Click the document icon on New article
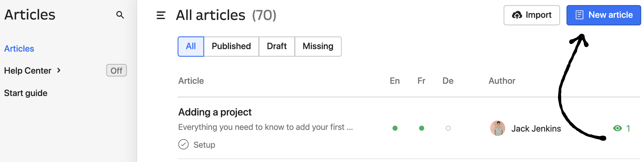Viewport: 644px width, 162px height. pyautogui.click(x=579, y=15)
